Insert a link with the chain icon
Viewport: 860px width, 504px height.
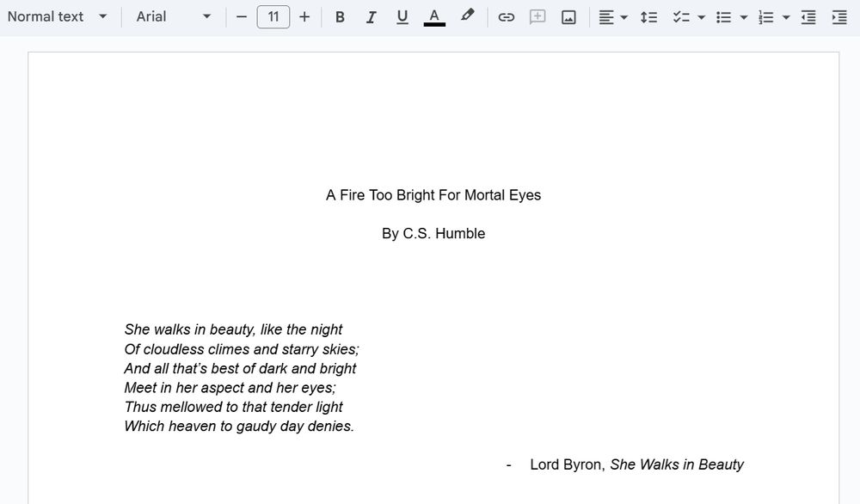(x=506, y=17)
